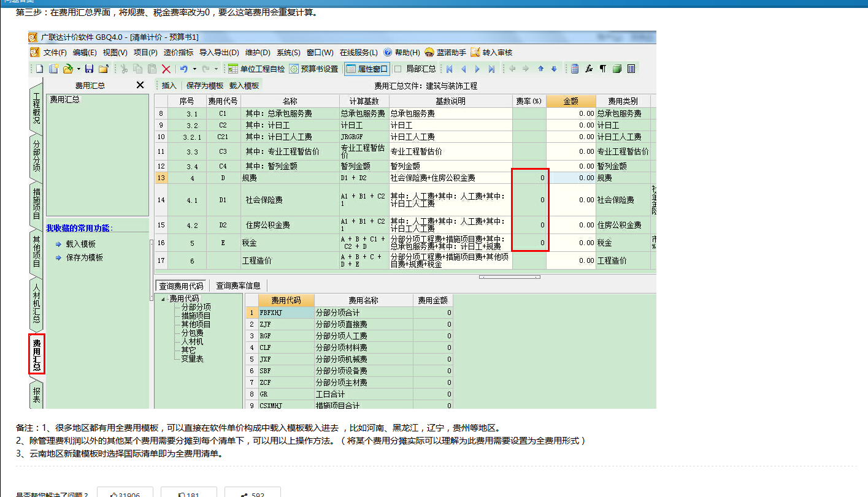The image size is (868, 497).
Task: Click the 分部分项人工费 name cell
Action: pos(364,336)
